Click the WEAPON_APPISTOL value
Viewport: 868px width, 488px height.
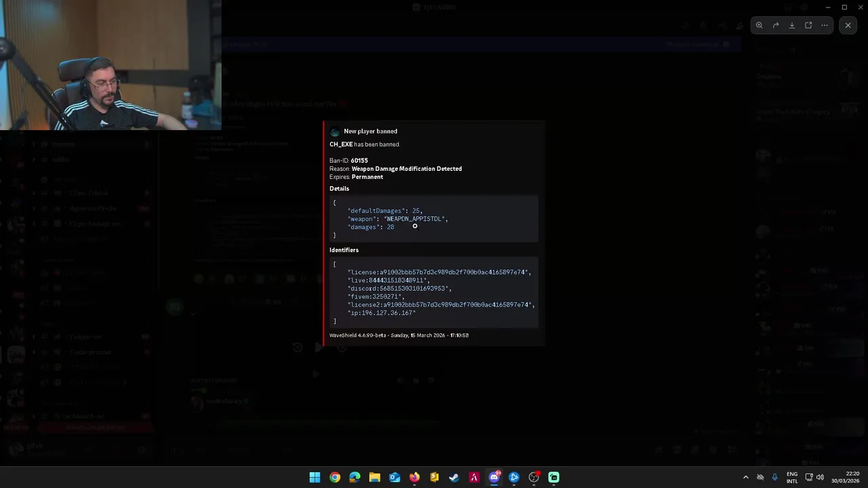click(415, 219)
